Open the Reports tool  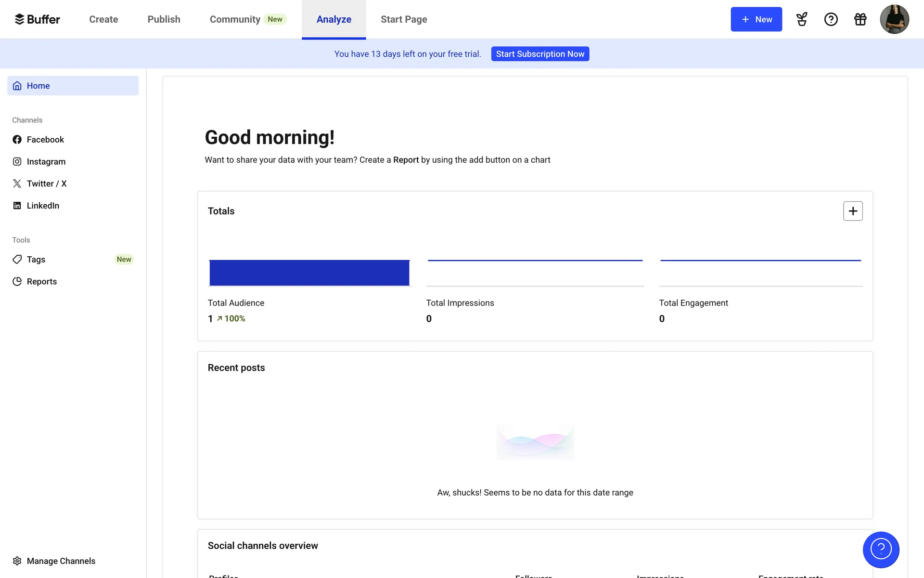[x=41, y=282]
